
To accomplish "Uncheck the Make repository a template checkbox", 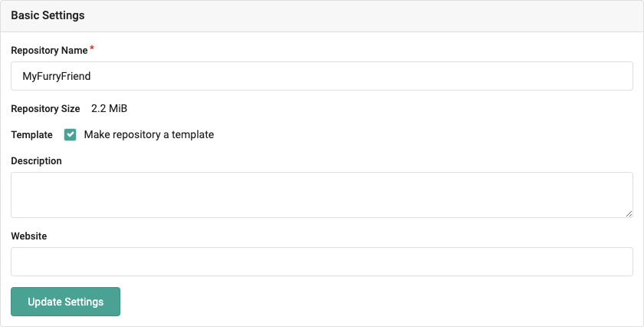I will pyautogui.click(x=71, y=134).
